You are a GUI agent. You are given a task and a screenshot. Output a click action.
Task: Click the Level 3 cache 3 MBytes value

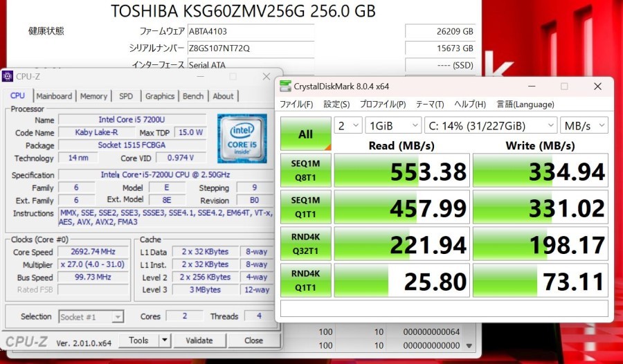pyautogui.click(x=205, y=290)
